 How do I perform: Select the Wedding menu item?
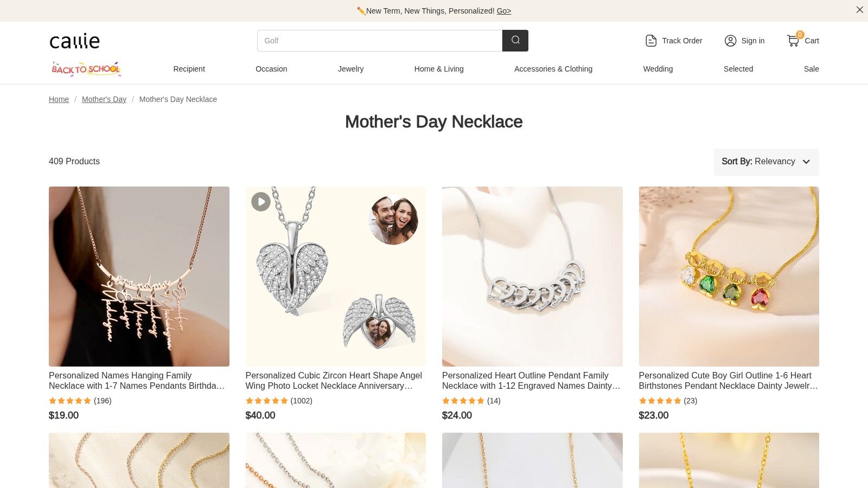coord(658,69)
